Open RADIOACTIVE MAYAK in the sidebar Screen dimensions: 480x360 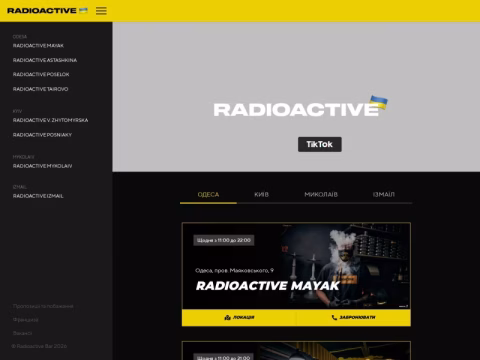[x=38, y=46]
